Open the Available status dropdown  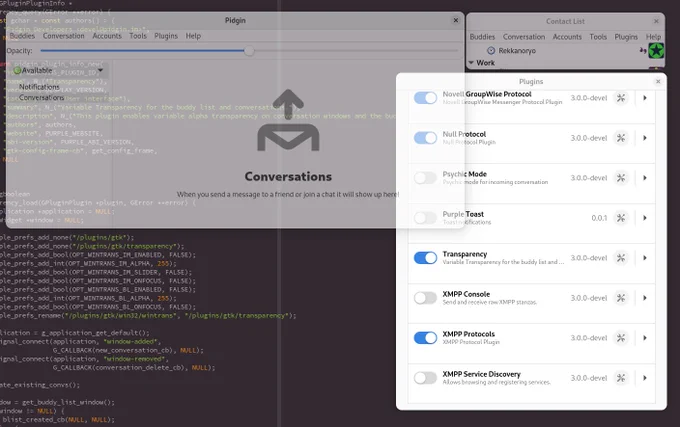(101, 70)
